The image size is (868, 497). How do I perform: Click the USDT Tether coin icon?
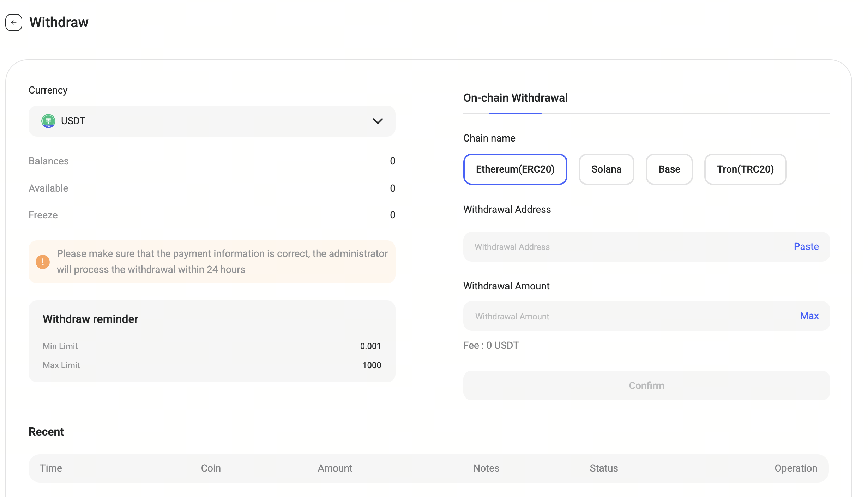click(48, 121)
